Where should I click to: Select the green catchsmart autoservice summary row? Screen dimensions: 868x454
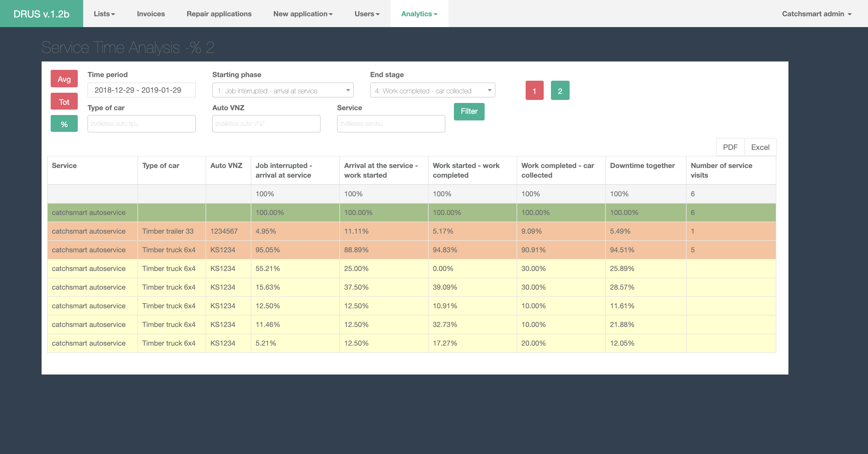411,212
